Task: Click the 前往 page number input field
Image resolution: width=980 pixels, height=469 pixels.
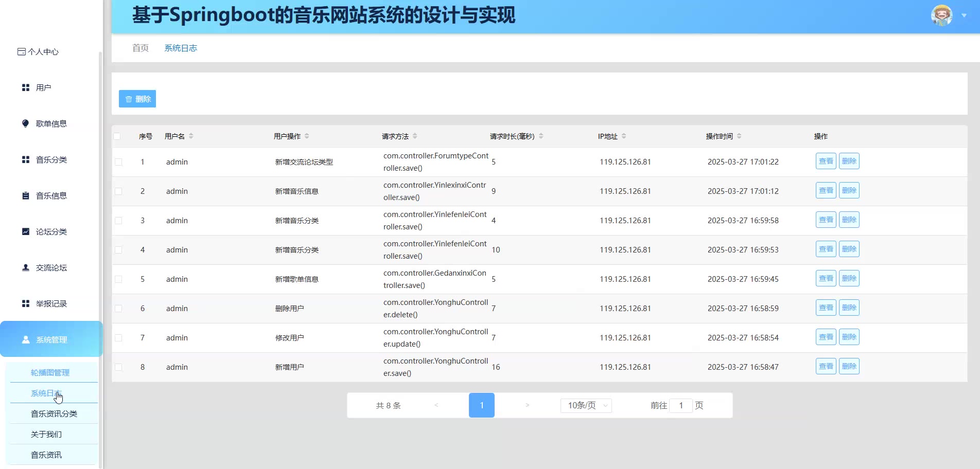Action: tap(680, 405)
